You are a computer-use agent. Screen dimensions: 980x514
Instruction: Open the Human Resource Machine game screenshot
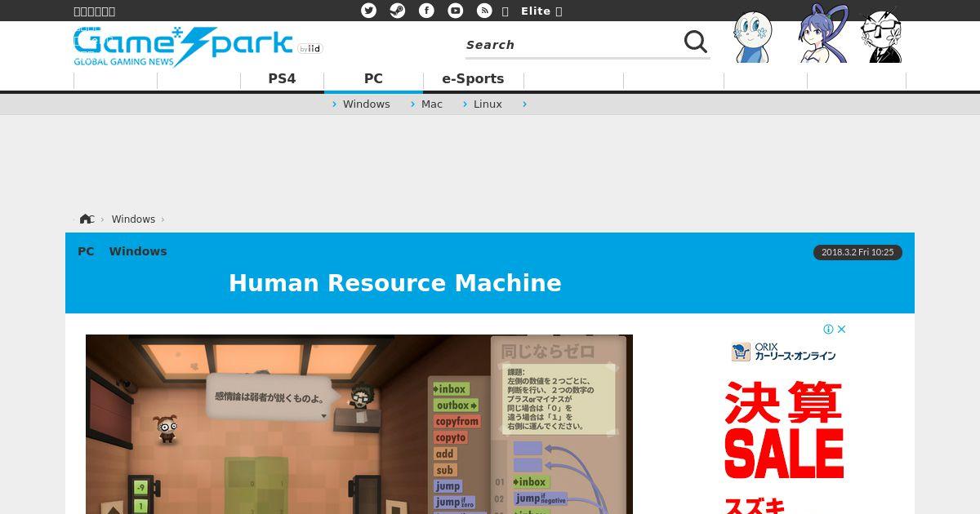[359, 424]
